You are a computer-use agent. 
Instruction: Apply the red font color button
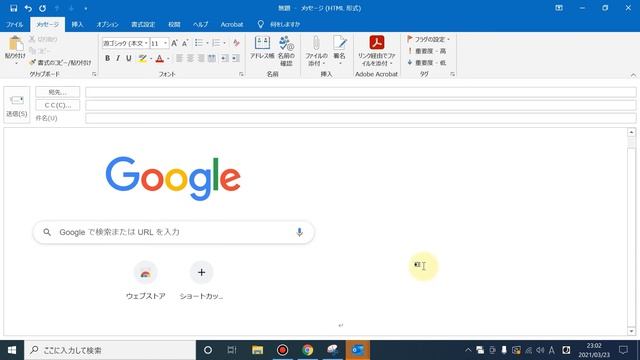point(160,58)
